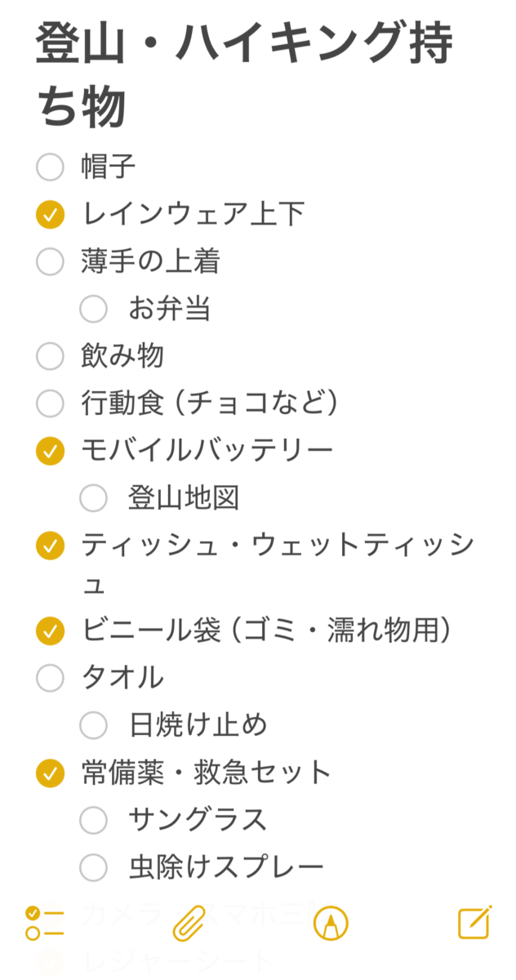Check the タオル checkbox
This screenshot has width=516, height=980.
[x=51, y=678]
